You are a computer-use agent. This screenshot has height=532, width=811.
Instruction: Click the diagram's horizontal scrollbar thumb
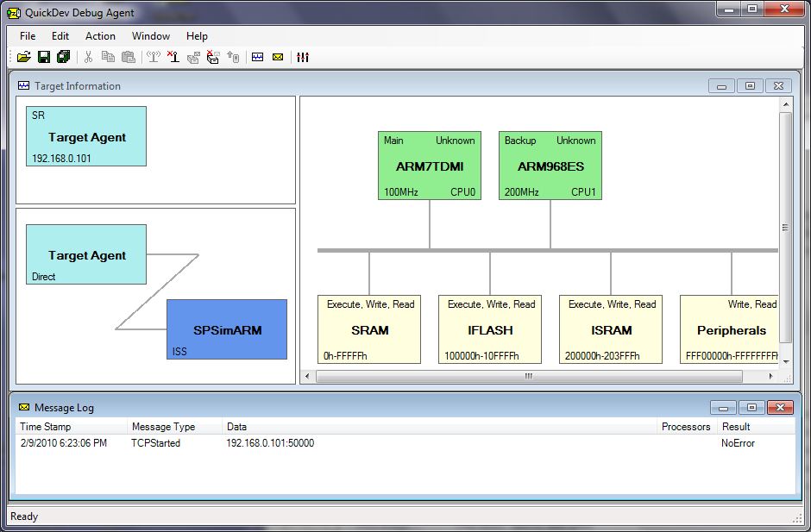click(529, 377)
